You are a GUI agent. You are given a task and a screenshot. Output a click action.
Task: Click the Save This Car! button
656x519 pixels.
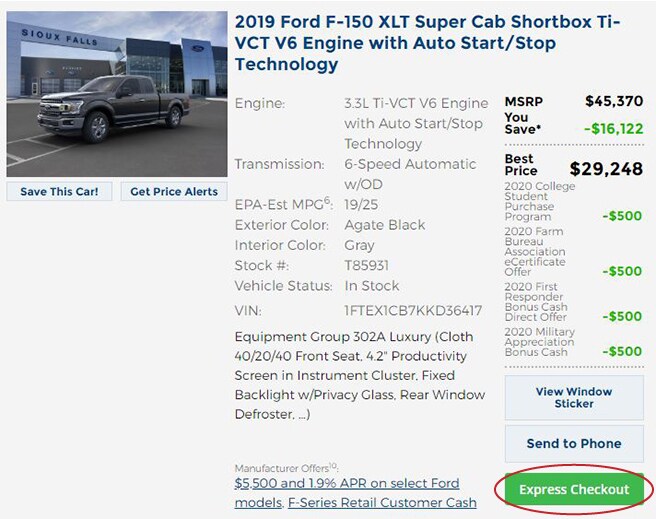click(x=59, y=192)
